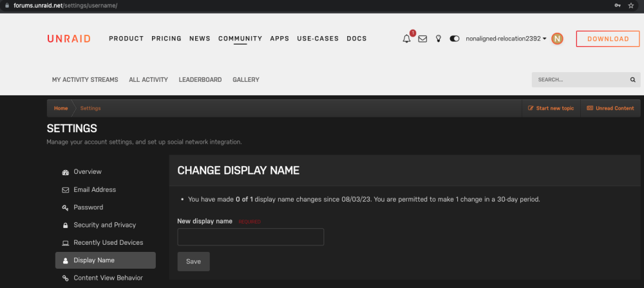Open the LEADERBOARD page
Image resolution: width=644 pixels, height=288 pixels.
(200, 80)
